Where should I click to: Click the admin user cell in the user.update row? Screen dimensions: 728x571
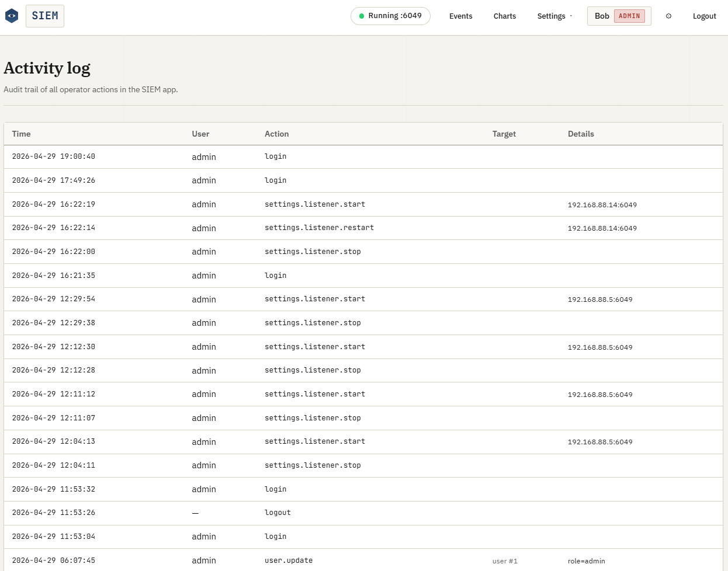coord(204,560)
